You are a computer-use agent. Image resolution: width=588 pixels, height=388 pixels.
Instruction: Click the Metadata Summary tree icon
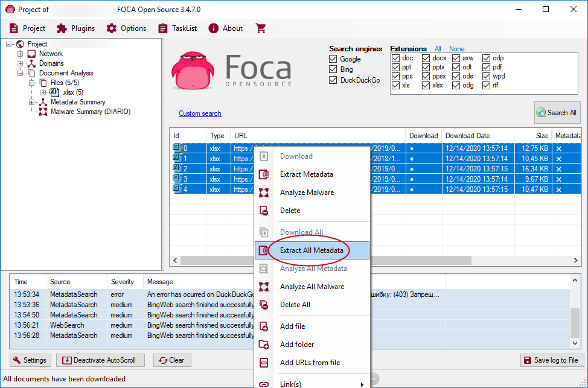43,102
